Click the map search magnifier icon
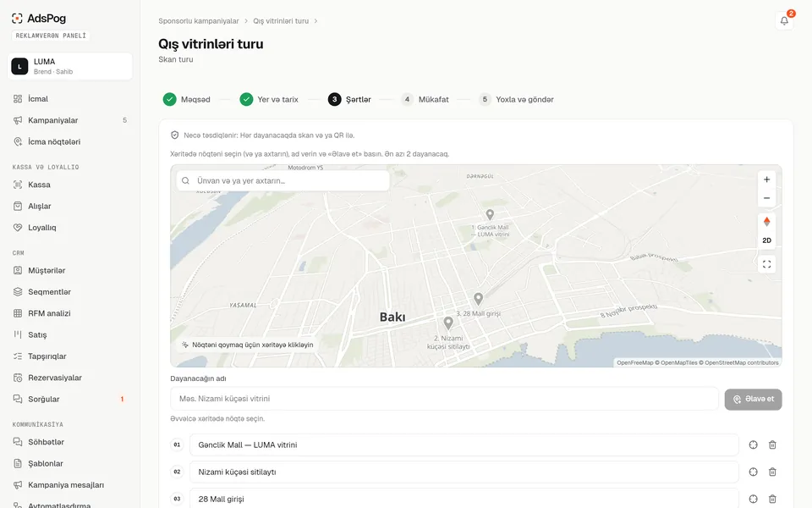This screenshot has width=812, height=508. [x=185, y=181]
